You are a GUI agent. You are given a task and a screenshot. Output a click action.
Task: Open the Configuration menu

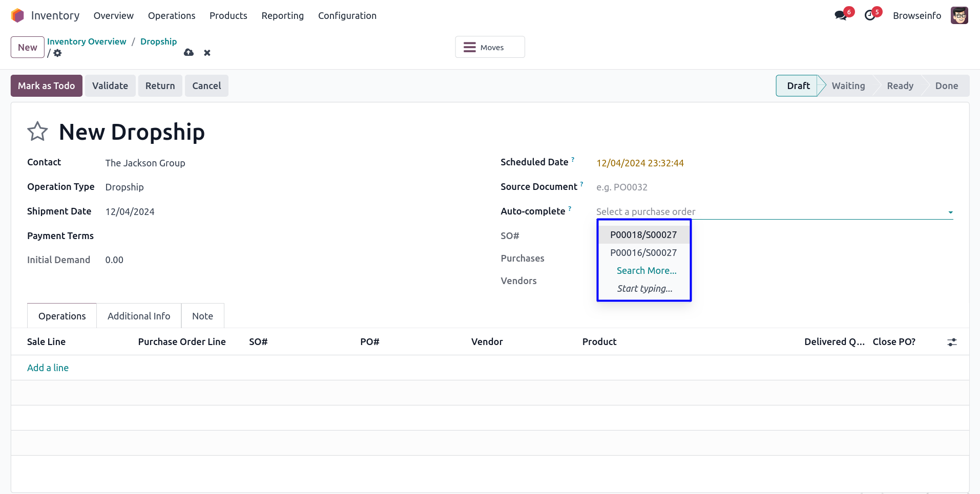click(x=347, y=16)
